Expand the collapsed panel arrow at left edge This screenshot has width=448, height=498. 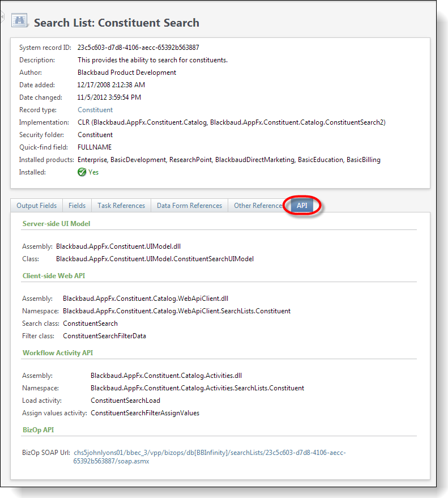click(2, 18)
